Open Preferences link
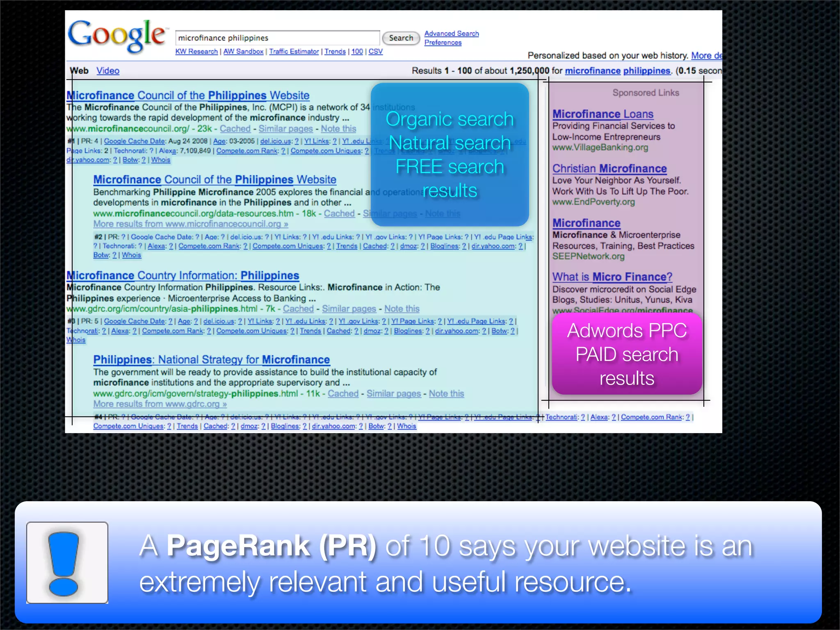The height and width of the screenshot is (630, 840). click(443, 43)
